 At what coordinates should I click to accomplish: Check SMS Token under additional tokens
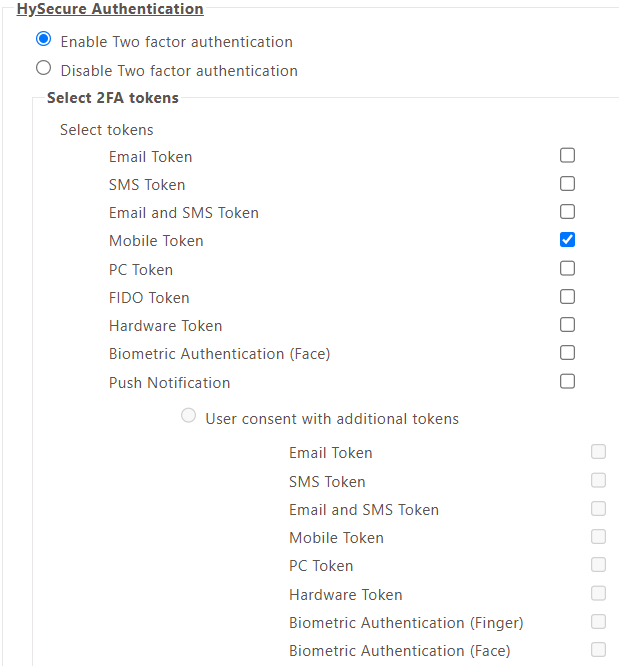click(x=598, y=481)
